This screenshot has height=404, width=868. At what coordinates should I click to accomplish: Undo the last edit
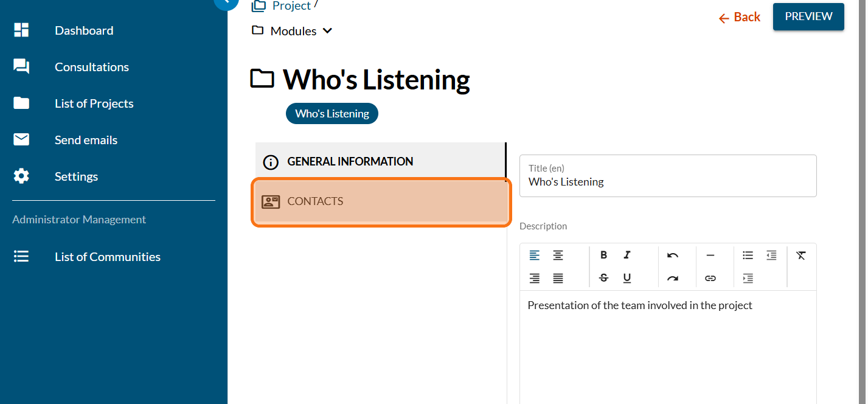673,256
